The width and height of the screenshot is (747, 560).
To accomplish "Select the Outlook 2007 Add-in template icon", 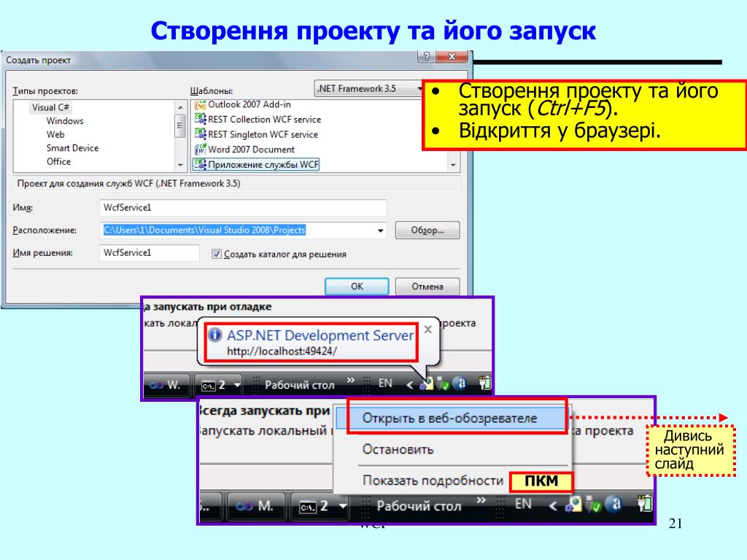I will click(200, 105).
